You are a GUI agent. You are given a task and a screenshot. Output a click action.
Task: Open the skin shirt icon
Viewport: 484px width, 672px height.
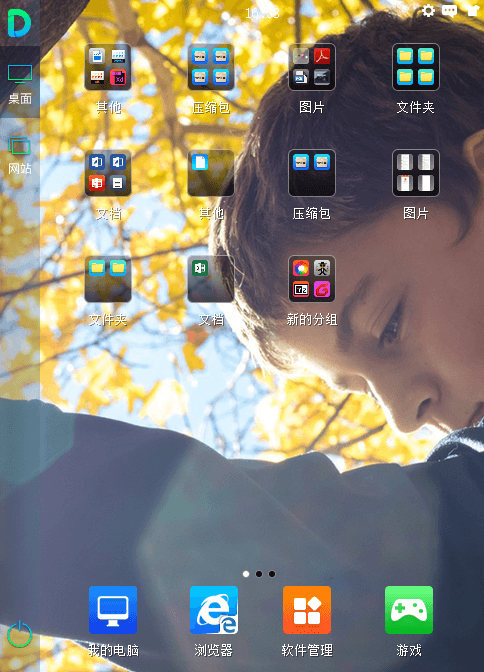tap(473, 10)
